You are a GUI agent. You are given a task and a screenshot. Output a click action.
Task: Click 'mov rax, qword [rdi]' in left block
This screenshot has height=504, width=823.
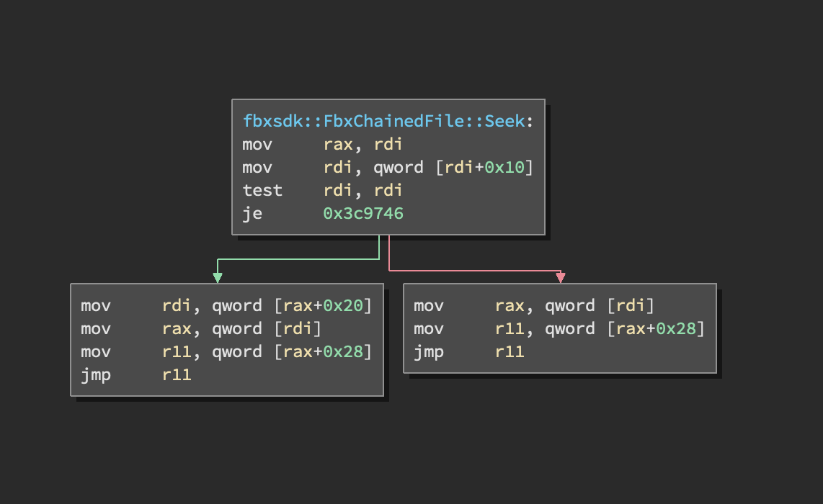coord(200,329)
